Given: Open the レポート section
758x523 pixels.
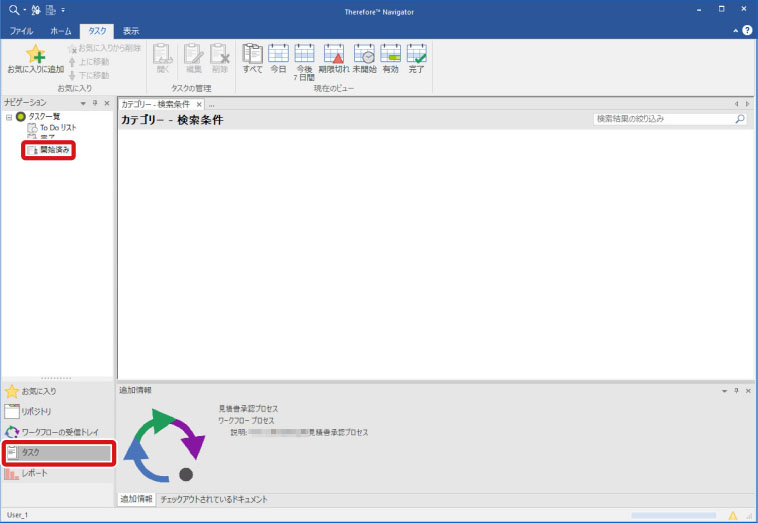Looking at the screenshot, I should point(35,473).
